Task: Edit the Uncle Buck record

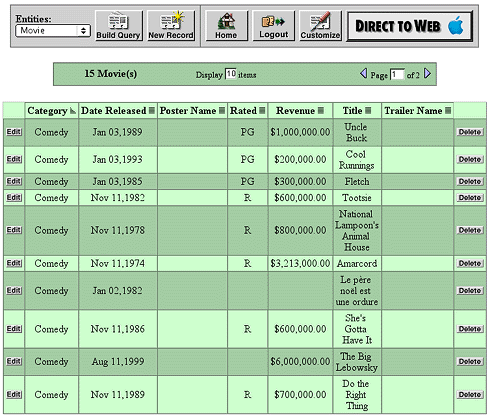Action: pyautogui.click(x=14, y=132)
